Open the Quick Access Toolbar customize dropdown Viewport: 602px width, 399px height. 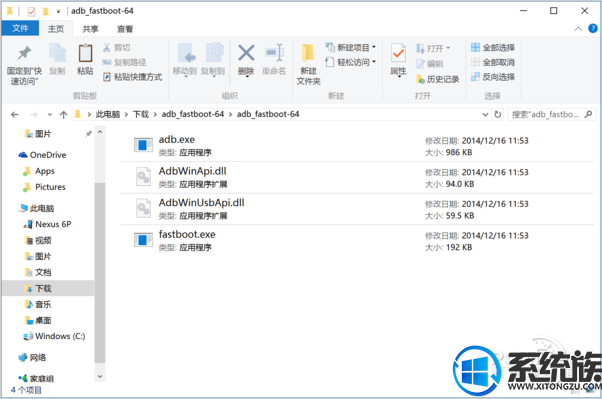[x=58, y=12]
